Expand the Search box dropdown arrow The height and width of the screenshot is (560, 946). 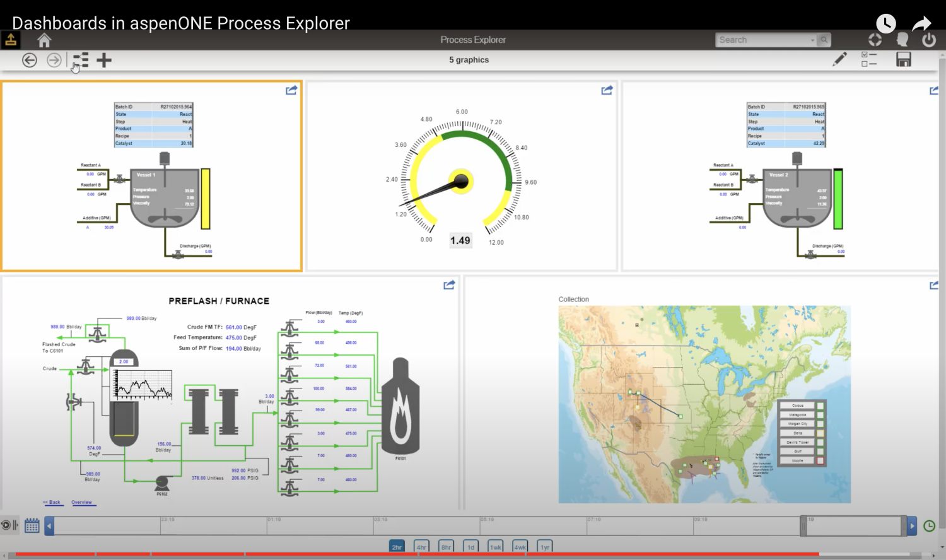[x=812, y=40]
